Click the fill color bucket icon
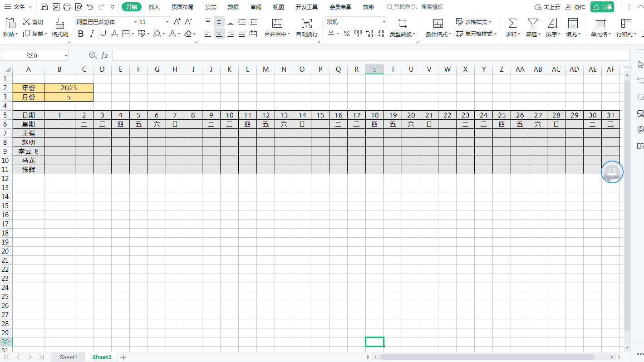The height and width of the screenshot is (362, 644). [157, 34]
